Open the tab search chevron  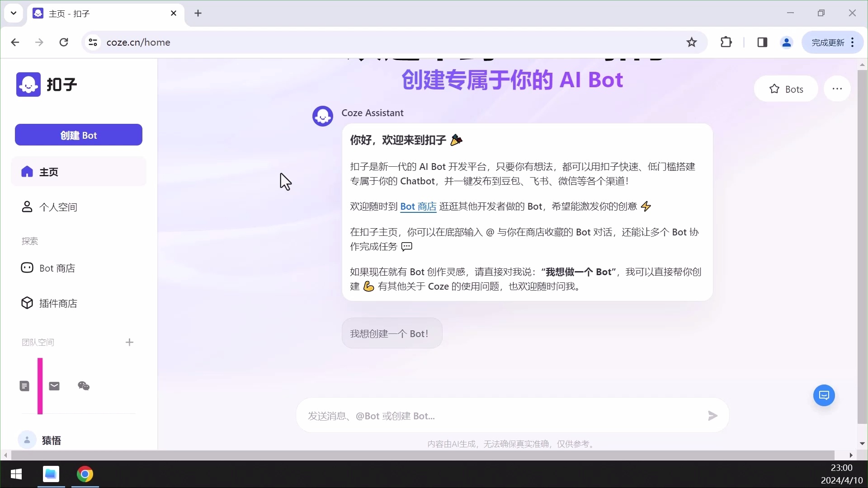14,13
